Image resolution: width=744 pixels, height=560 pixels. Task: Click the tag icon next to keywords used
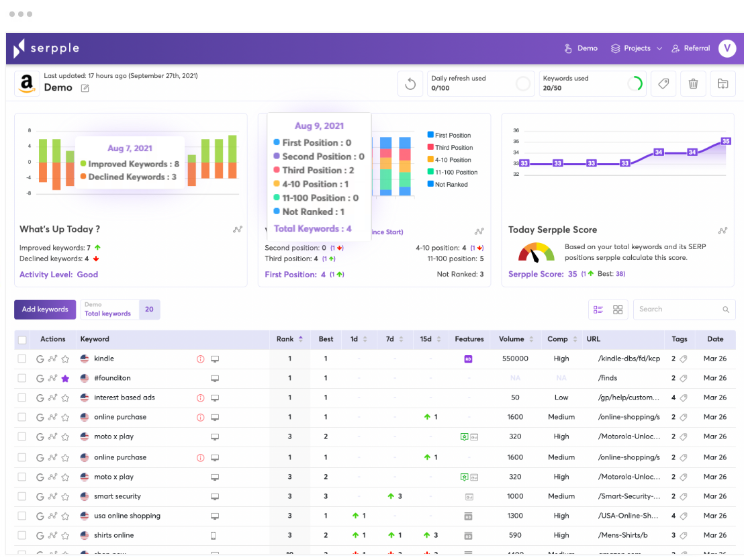[663, 83]
